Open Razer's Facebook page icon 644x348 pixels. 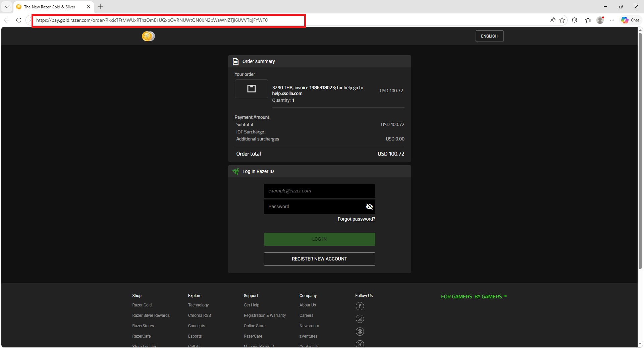pyautogui.click(x=360, y=306)
